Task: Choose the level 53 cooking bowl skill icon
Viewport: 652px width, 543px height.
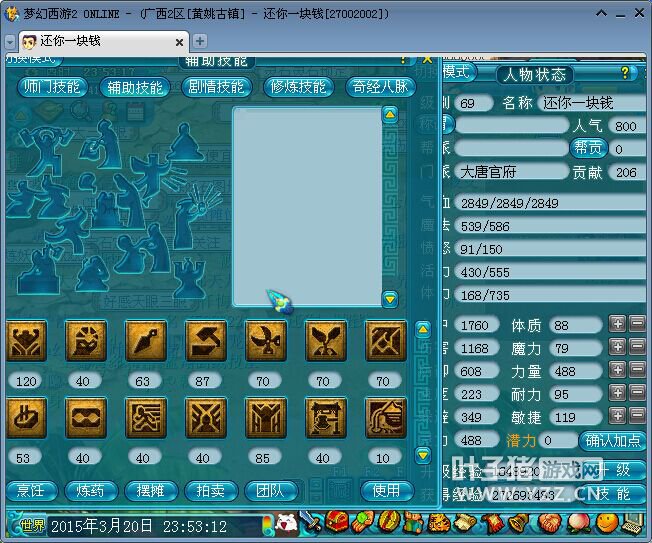Action: click(x=26, y=418)
